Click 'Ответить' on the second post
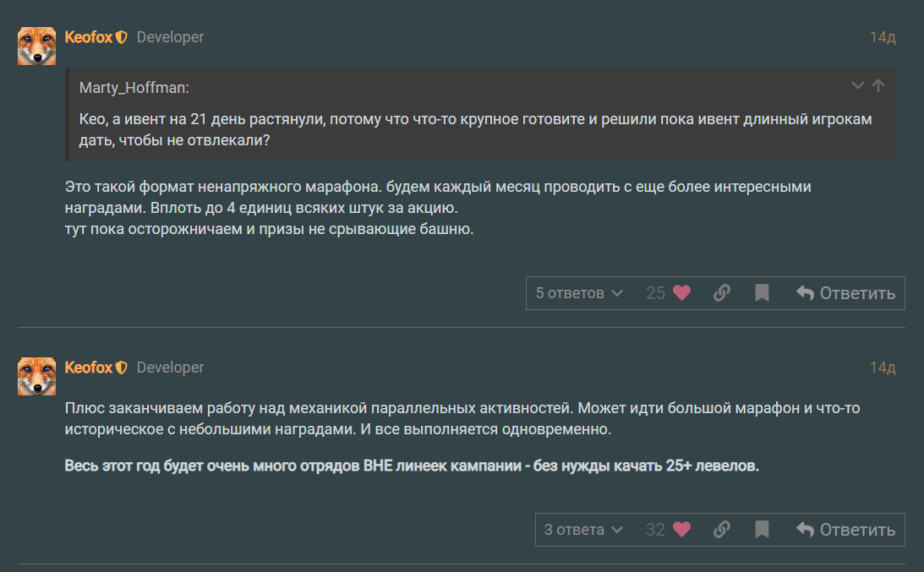 coord(845,530)
